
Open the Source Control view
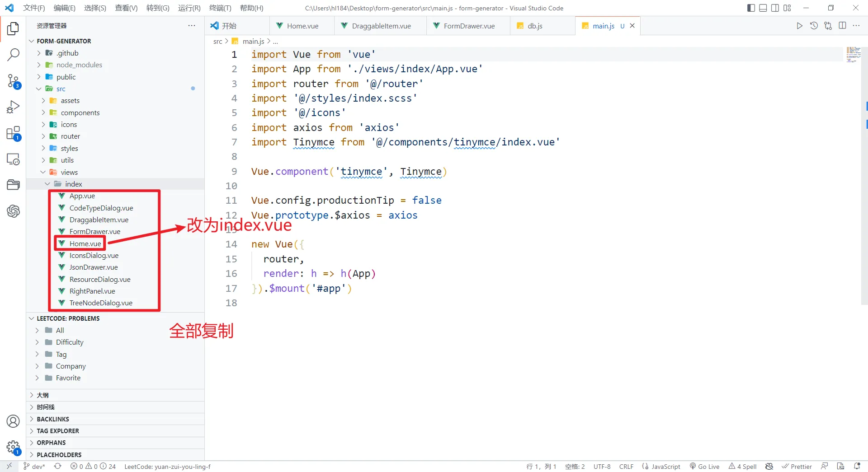[13, 81]
